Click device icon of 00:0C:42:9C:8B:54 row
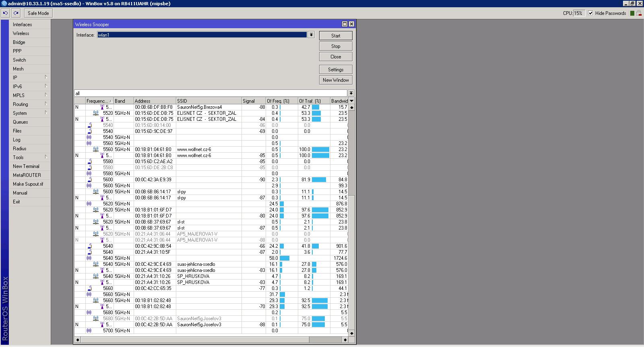644x348 pixels. 89,246
